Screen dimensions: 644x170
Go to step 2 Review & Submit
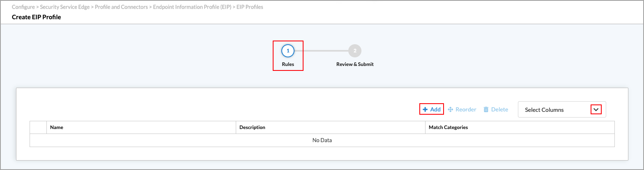click(355, 51)
